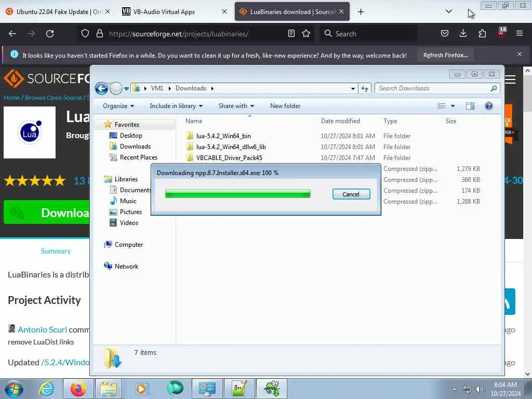Select Favorites in navigation pane

[x=127, y=125]
